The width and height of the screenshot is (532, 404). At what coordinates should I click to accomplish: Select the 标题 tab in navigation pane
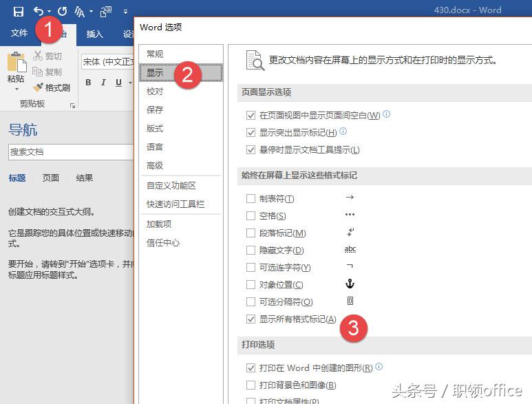tap(17, 178)
